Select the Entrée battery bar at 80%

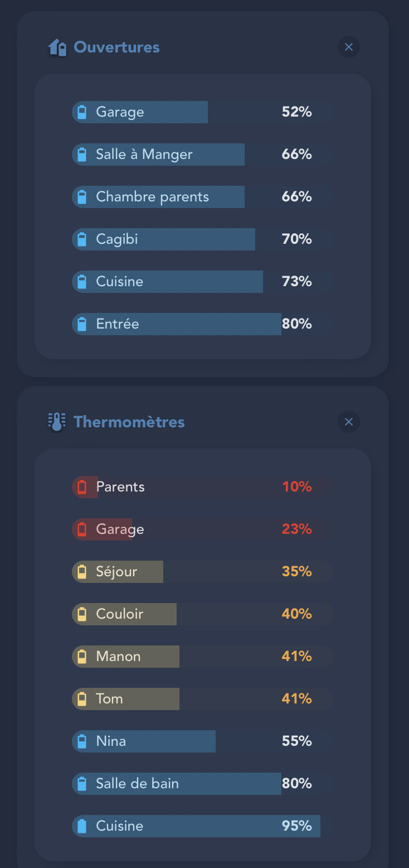(x=203, y=324)
